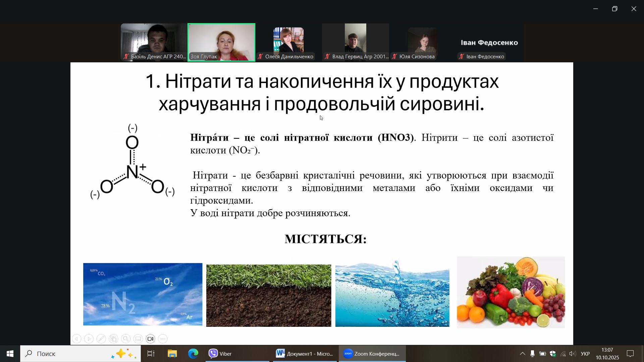Click the previous slide arrow in slideshow controls
This screenshot has height=362, width=644.
click(x=76, y=339)
